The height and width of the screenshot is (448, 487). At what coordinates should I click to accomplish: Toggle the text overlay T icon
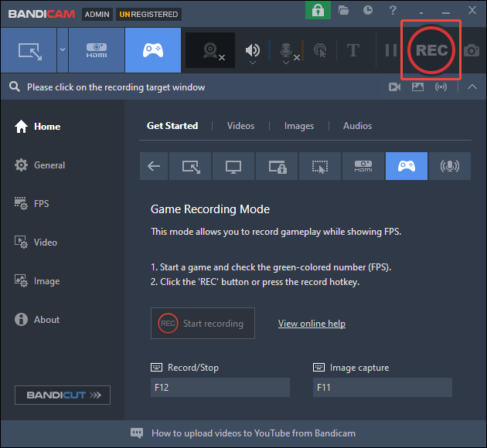point(353,50)
